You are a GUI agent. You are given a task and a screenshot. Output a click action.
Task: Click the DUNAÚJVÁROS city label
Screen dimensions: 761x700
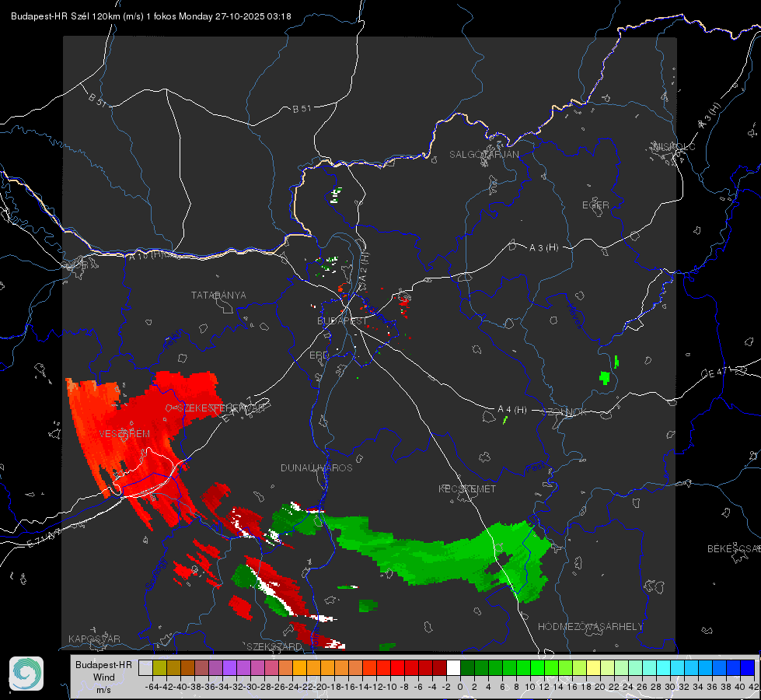[316, 467]
